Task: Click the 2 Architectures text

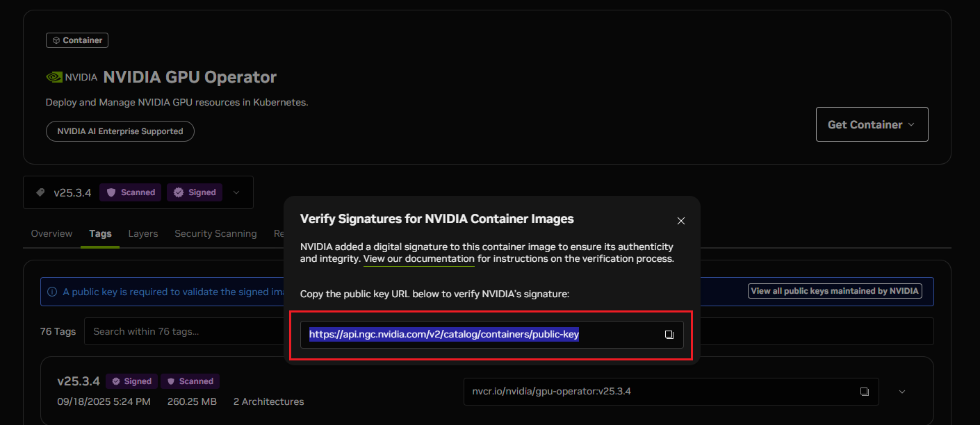Action: point(268,401)
